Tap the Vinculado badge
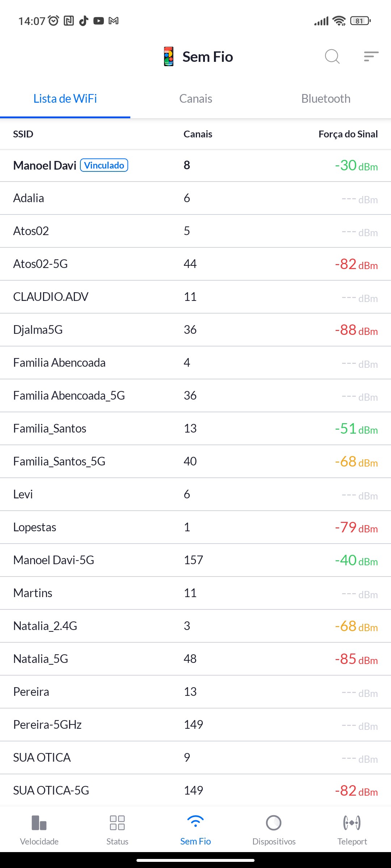The width and height of the screenshot is (391, 868). (x=104, y=165)
